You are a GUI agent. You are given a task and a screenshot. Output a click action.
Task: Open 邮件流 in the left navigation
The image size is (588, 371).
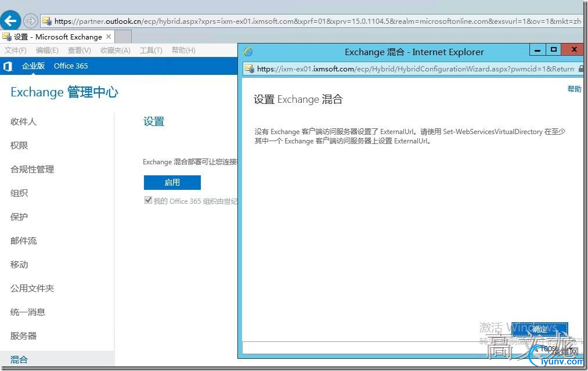tap(23, 241)
